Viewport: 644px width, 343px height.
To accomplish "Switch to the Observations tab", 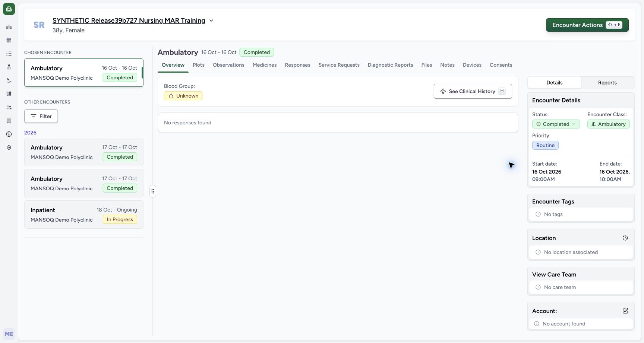I will (x=228, y=65).
